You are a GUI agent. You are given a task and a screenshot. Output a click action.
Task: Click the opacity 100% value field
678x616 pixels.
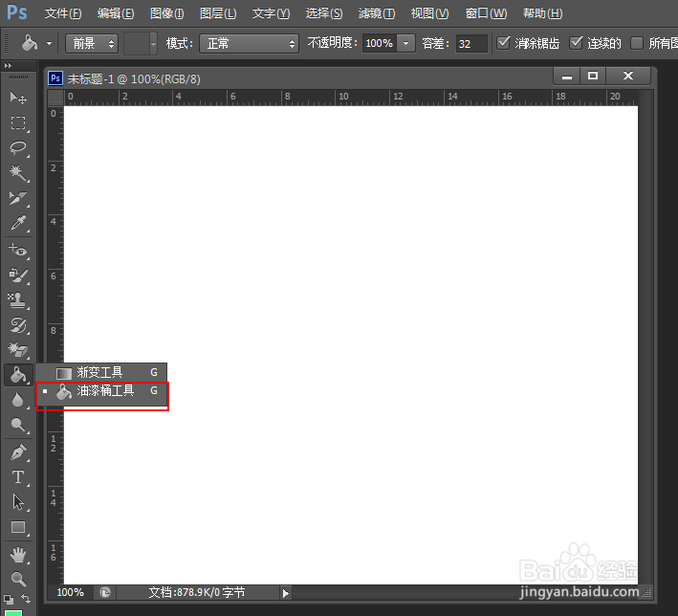[380, 44]
